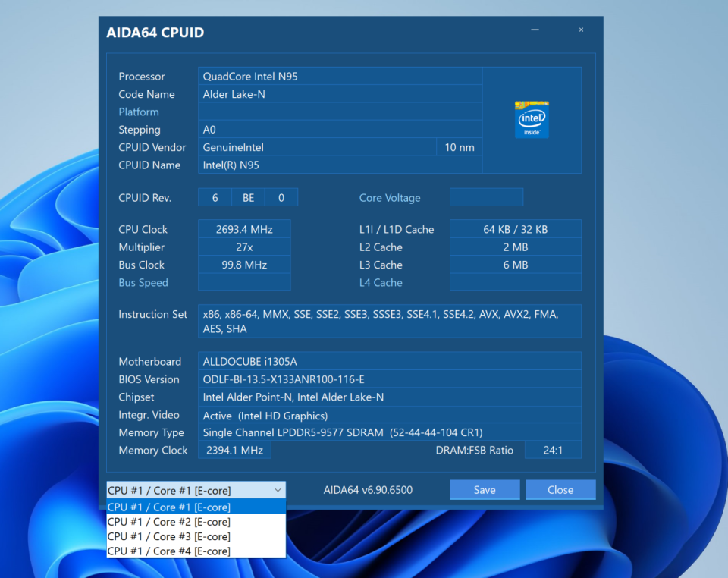Viewport: 728px width, 578px height.
Task: Collapse the CPU core selector dropdown arrow
Action: (278, 490)
